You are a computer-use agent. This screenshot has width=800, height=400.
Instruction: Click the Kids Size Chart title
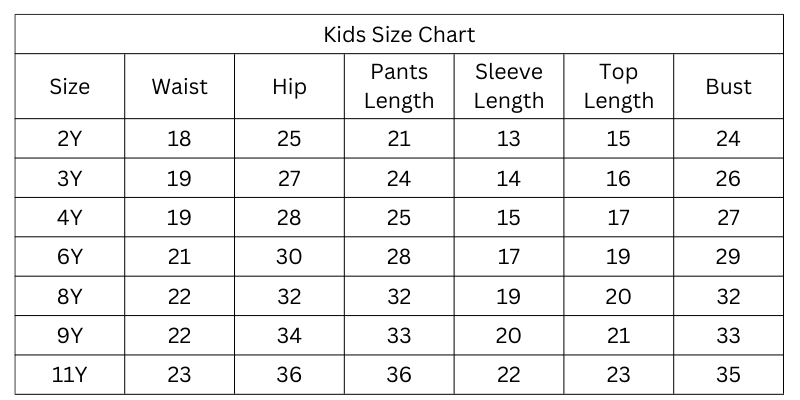click(399, 34)
